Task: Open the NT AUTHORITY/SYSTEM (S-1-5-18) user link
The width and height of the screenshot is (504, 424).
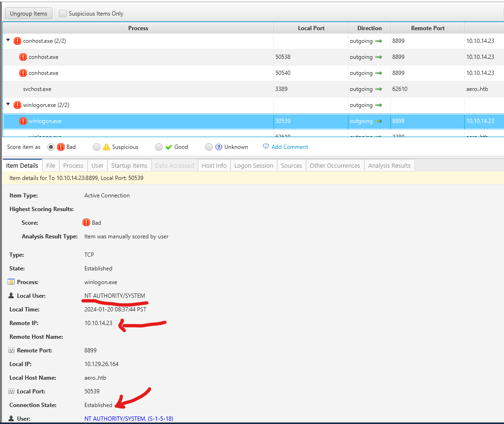Action: pos(128,418)
